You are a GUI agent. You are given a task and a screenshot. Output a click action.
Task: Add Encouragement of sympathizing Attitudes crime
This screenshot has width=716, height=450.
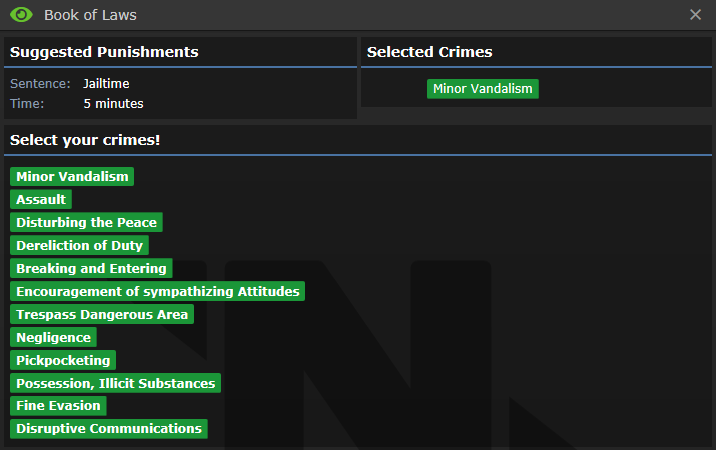click(158, 291)
